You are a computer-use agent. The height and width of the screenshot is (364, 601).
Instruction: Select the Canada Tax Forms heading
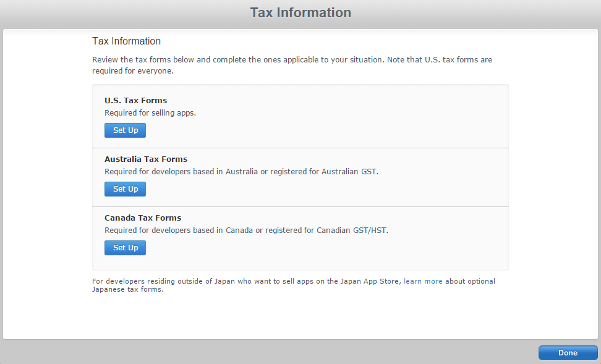(x=143, y=218)
